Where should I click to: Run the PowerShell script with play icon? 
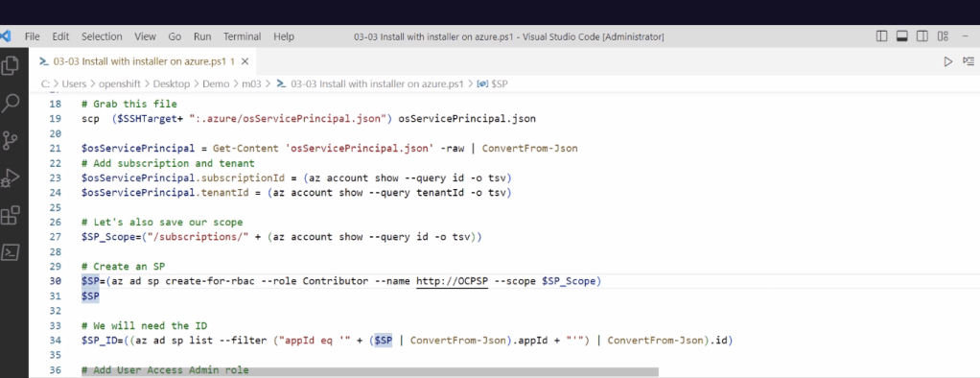948,61
